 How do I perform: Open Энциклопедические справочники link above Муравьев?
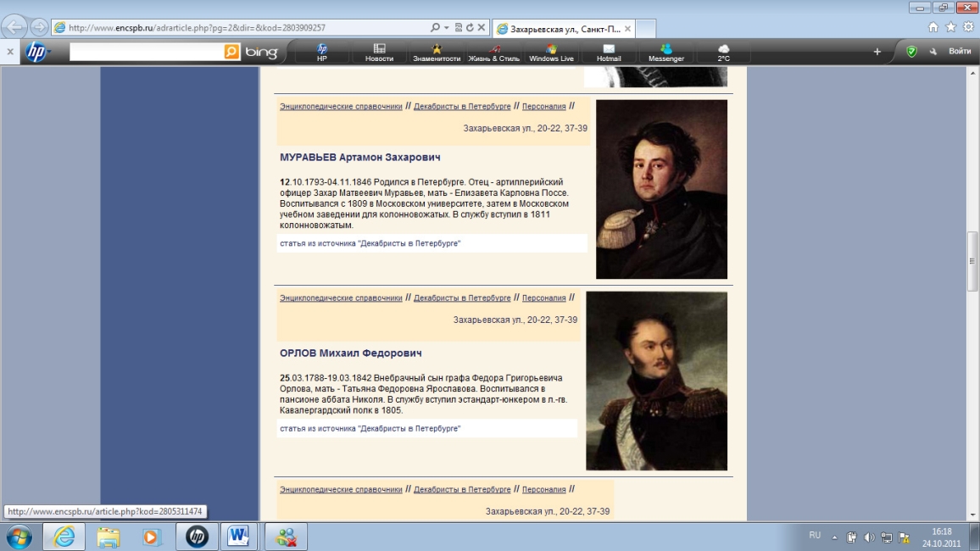point(341,106)
